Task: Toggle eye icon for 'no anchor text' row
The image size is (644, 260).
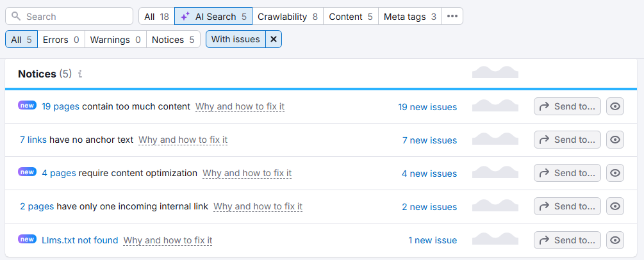Action: pos(615,140)
